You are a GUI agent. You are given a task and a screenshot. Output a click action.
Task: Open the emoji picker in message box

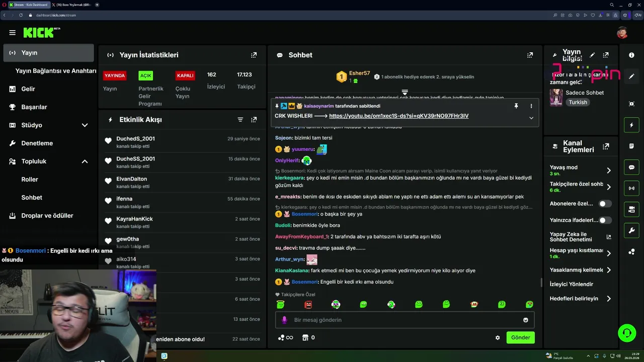click(526, 320)
